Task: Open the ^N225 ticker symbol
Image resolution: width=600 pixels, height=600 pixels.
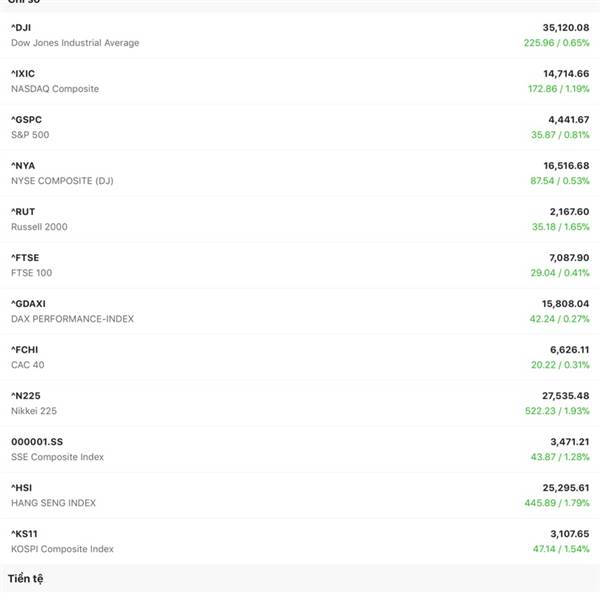Action: pyautogui.click(x=26, y=395)
